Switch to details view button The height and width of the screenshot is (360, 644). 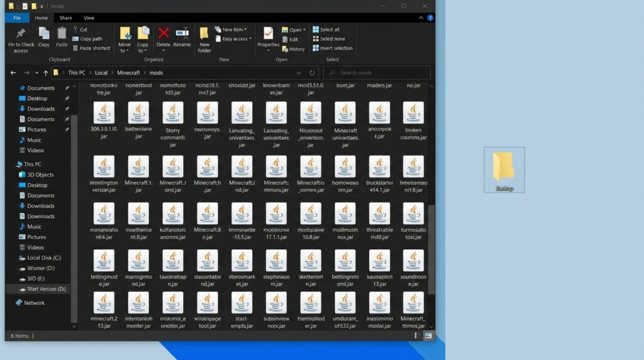[x=416, y=335]
